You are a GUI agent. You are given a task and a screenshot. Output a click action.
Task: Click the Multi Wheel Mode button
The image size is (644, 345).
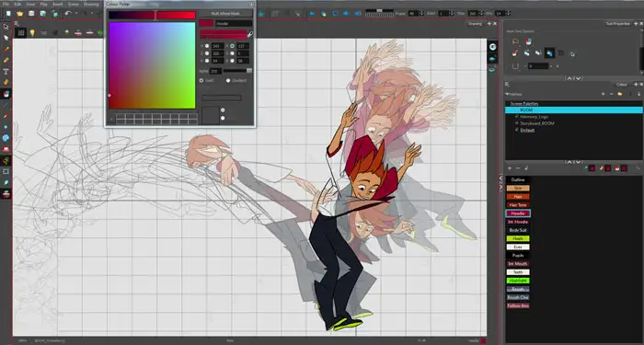click(x=225, y=14)
